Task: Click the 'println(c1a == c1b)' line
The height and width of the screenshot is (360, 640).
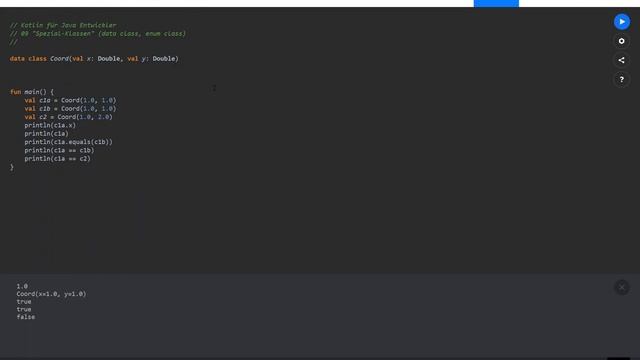Action: click(59, 150)
